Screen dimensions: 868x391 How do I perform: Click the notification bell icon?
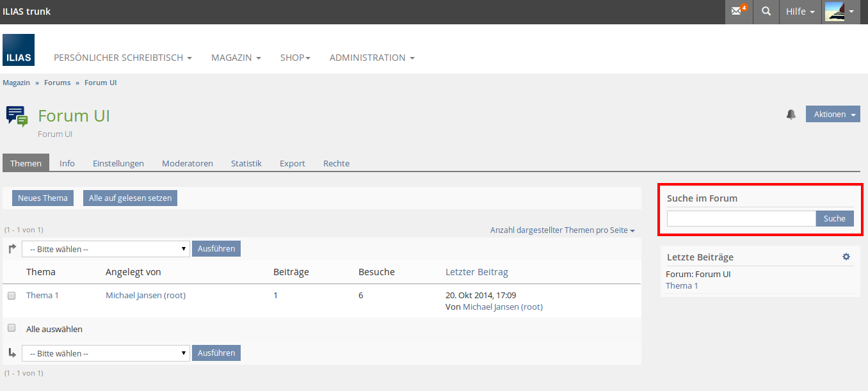click(791, 115)
